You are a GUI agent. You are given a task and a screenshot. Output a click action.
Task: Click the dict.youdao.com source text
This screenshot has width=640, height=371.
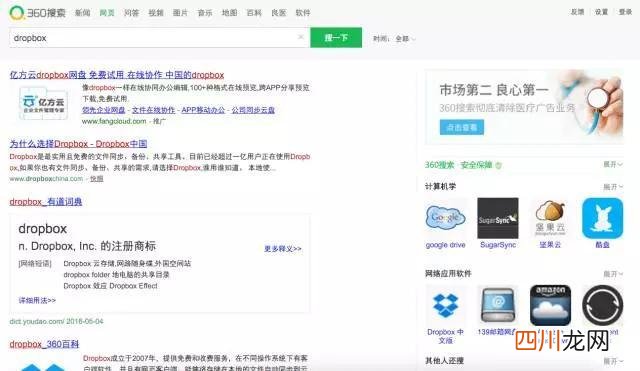click(56, 322)
